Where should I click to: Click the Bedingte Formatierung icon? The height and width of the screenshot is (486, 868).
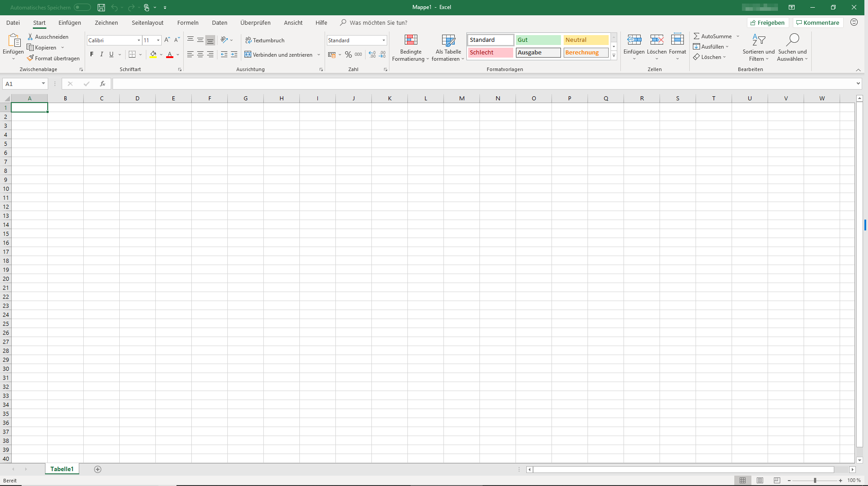point(411,40)
